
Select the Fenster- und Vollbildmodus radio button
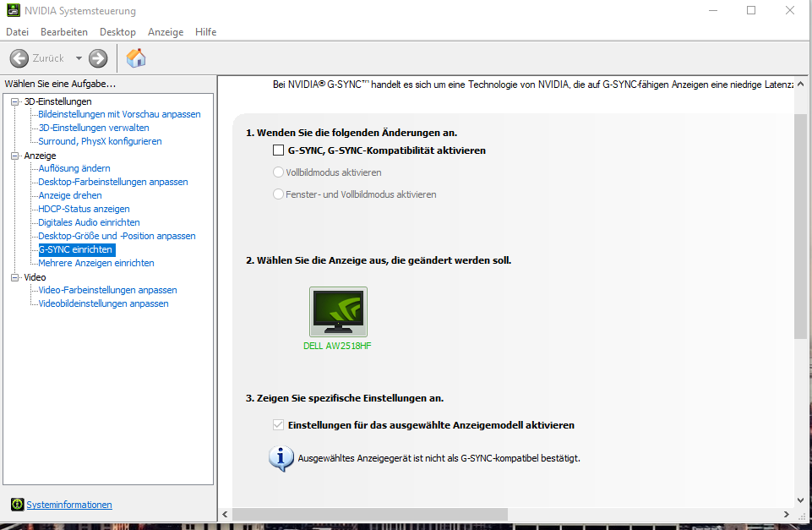click(x=278, y=194)
